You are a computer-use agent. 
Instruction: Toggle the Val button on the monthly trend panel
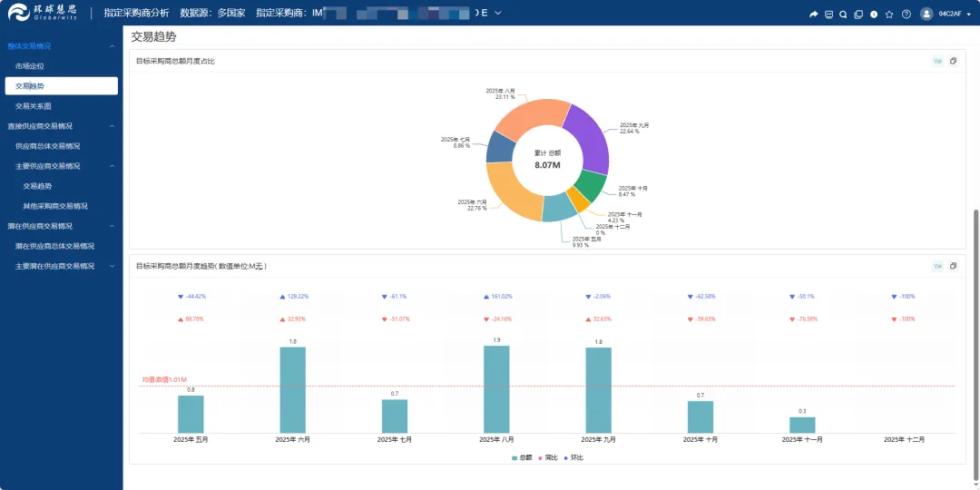click(x=937, y=266)
